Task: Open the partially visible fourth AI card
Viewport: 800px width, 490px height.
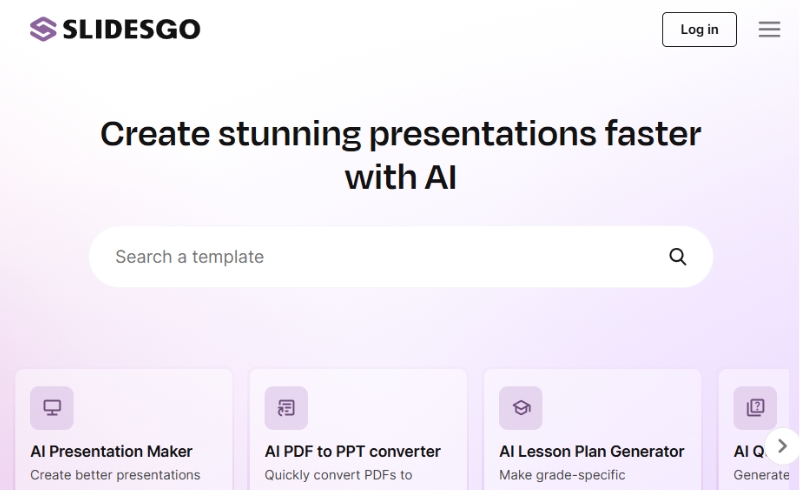Action: [x=754, y=430]
